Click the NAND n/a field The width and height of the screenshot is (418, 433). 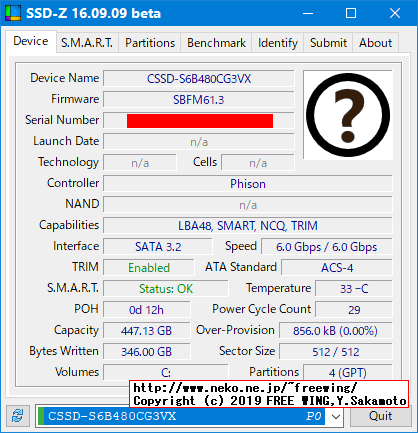(248, 205)
